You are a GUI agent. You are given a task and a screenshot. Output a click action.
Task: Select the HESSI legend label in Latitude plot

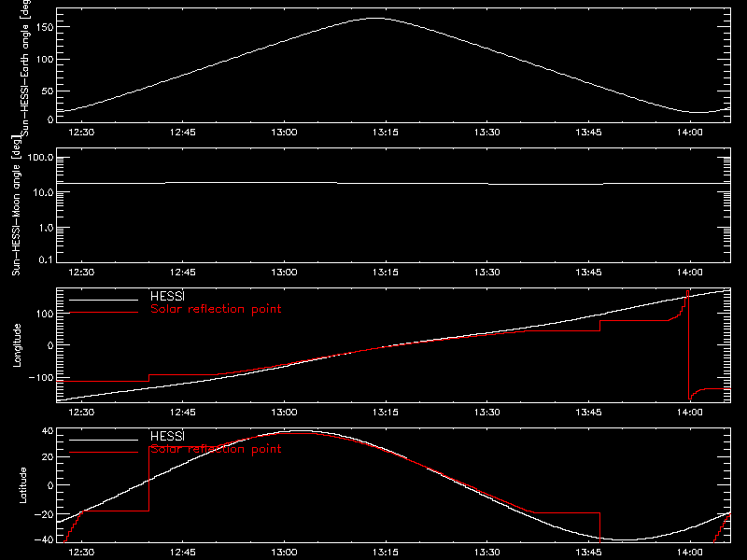pos(167,436)
